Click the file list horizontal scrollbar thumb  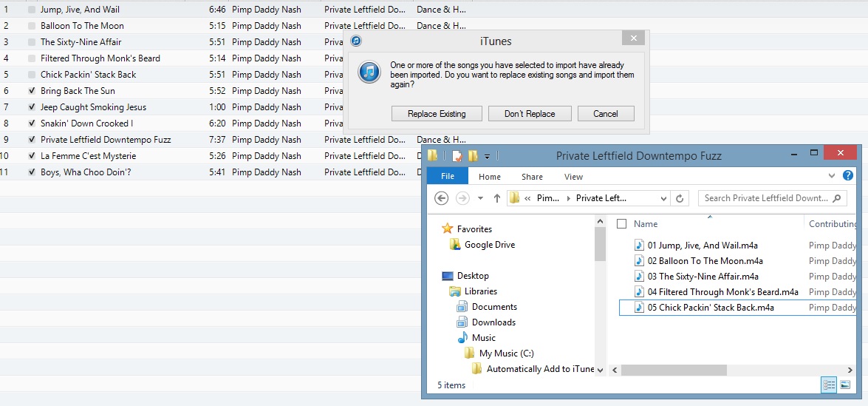pyautogui.click(x=673, y=370)
